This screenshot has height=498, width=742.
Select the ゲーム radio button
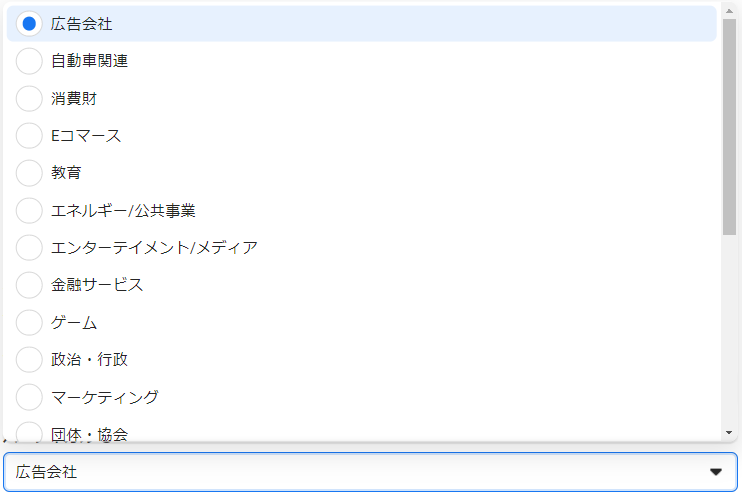pos(30,322)
